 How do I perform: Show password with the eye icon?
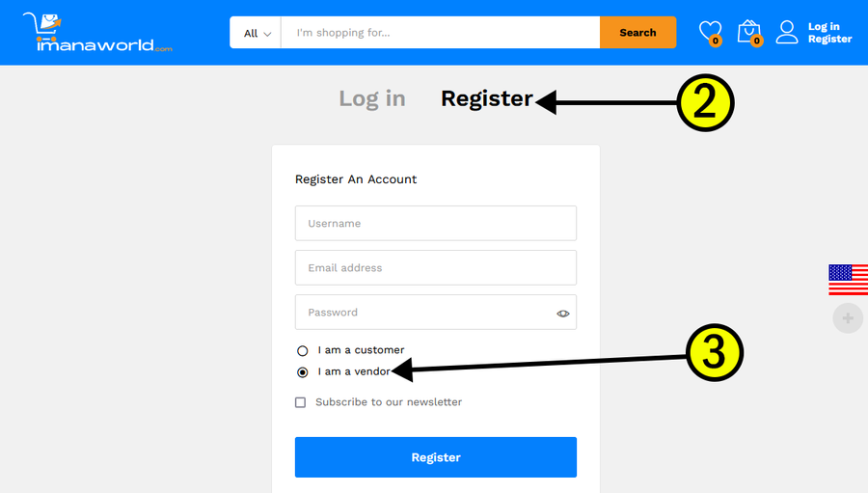tap(562, 314)
